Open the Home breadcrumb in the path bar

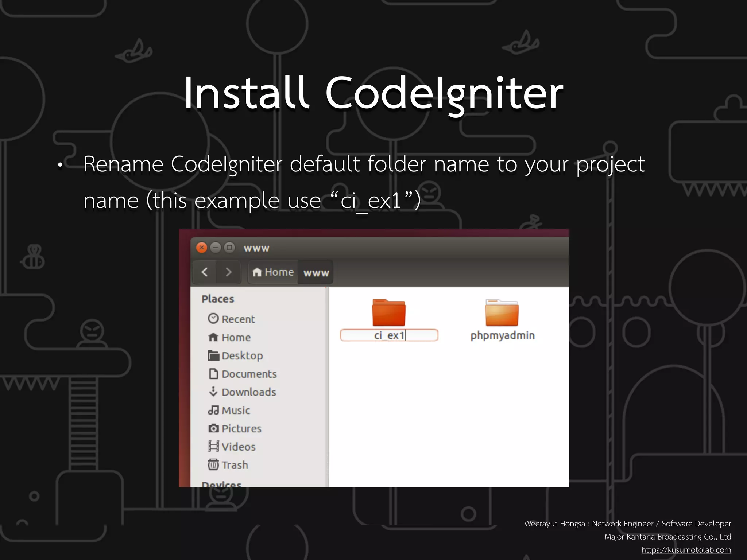[273, 272]
